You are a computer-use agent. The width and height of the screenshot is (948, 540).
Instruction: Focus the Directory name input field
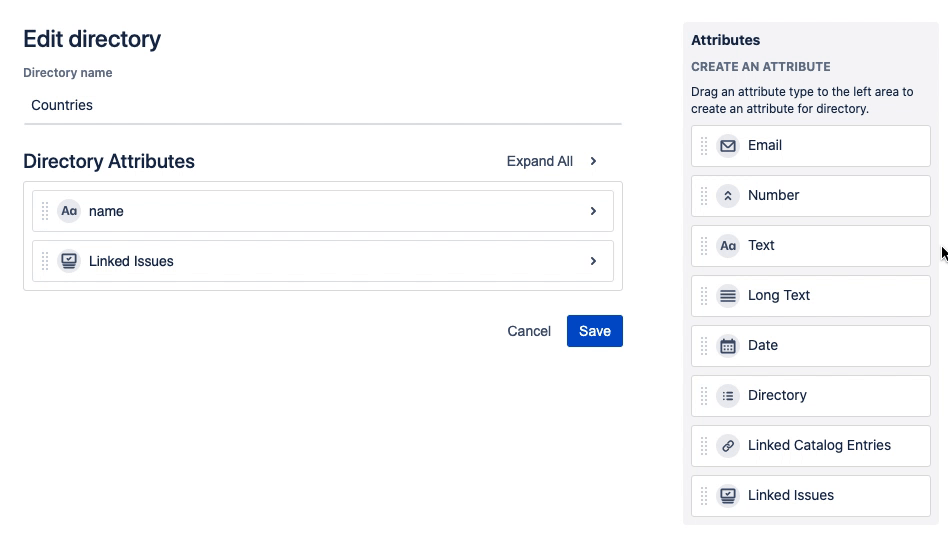[x=322, y=106]
